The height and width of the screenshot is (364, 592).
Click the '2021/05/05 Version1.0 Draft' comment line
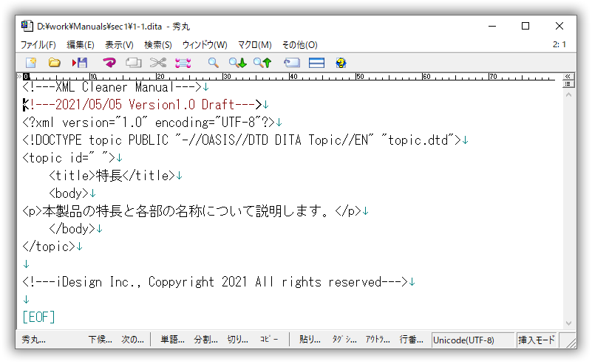142,105
